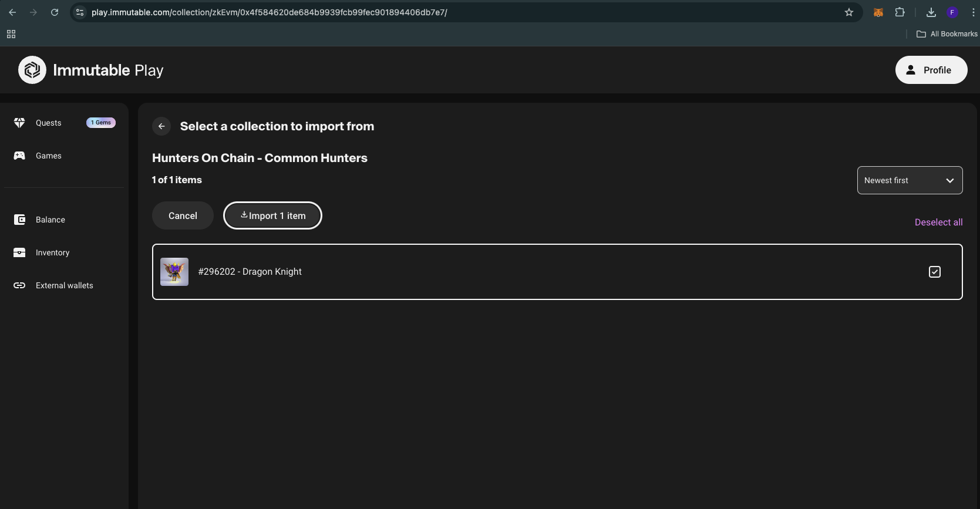Click the browser forward arrow

33,12
